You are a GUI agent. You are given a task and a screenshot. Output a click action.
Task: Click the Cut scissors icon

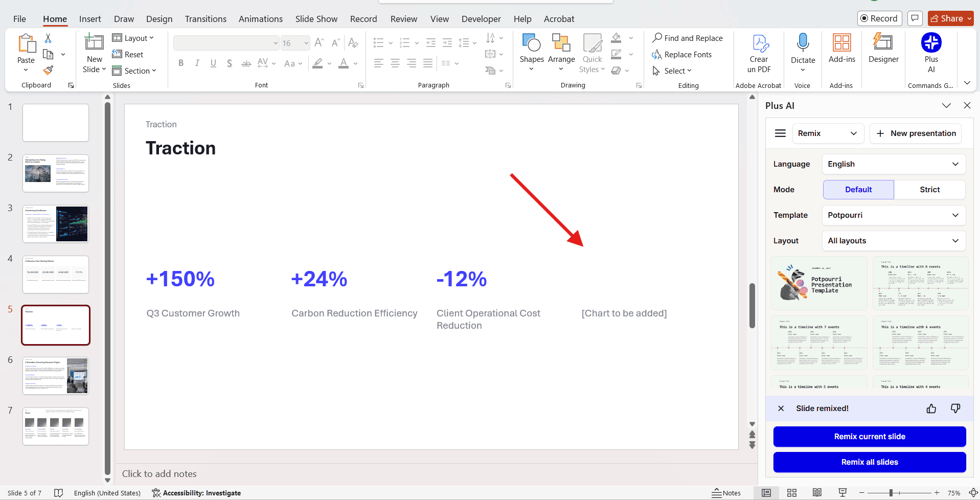48,38
